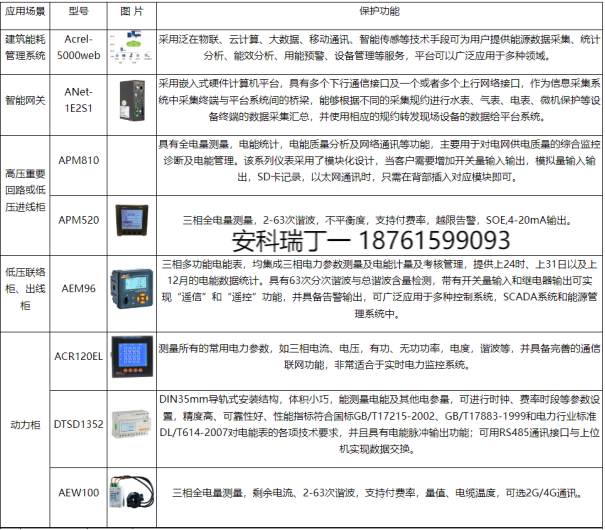Click the APM520 meter product image
The height and width of the screenshot is (530, 605).
(132, 220)
